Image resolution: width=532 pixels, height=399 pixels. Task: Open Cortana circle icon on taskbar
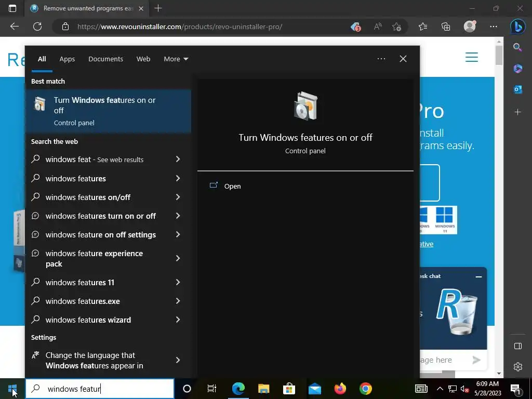[x=187, y=389]
